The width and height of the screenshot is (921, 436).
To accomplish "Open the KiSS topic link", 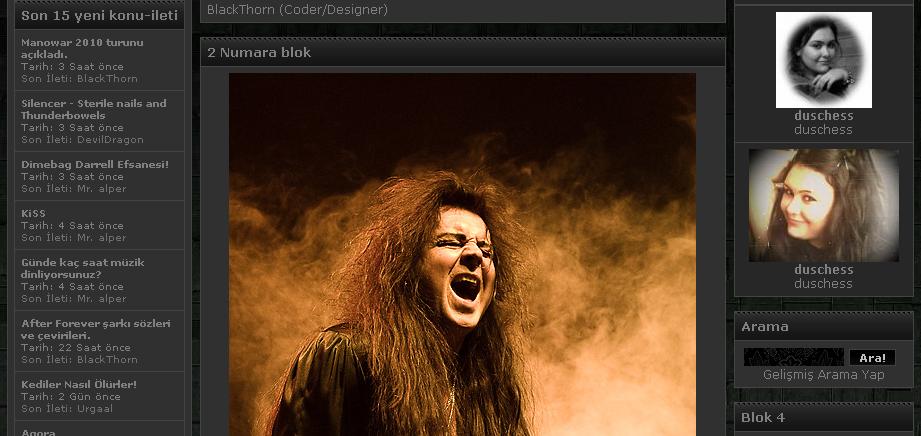I will (x=33, y=213).
